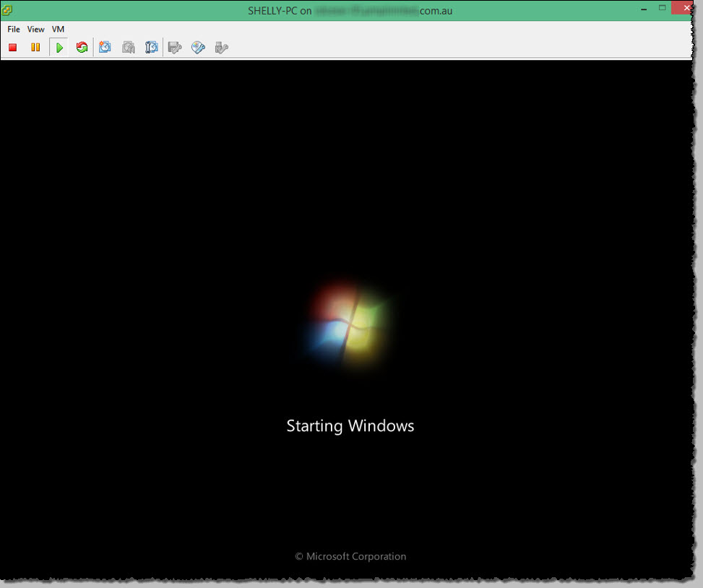Open the File menu
This screenshot has width=703, height=588.
click(14, 29)
